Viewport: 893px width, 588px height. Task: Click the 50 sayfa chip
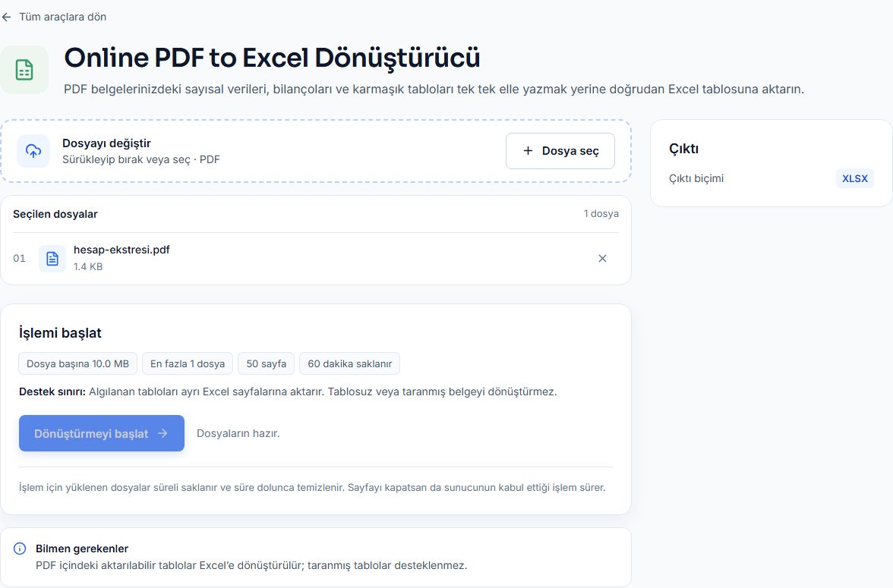266,363
